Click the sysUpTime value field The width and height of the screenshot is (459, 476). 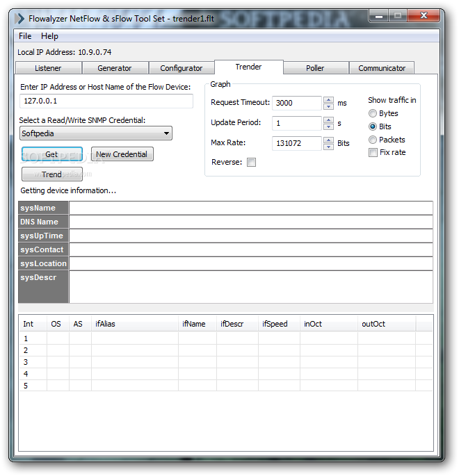pos(251,236)
